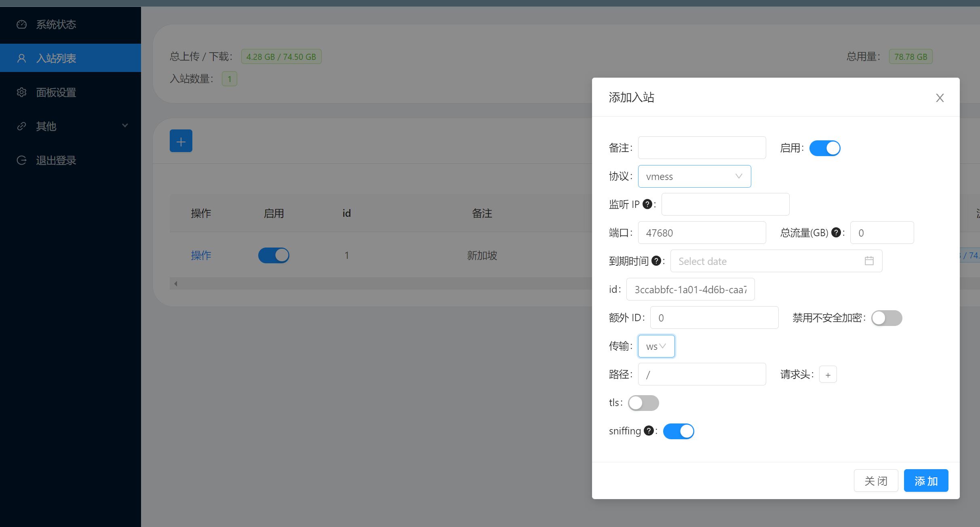Select 退出登录 menu item
This screenshot has width=980, height=527.
click(70, 160)
